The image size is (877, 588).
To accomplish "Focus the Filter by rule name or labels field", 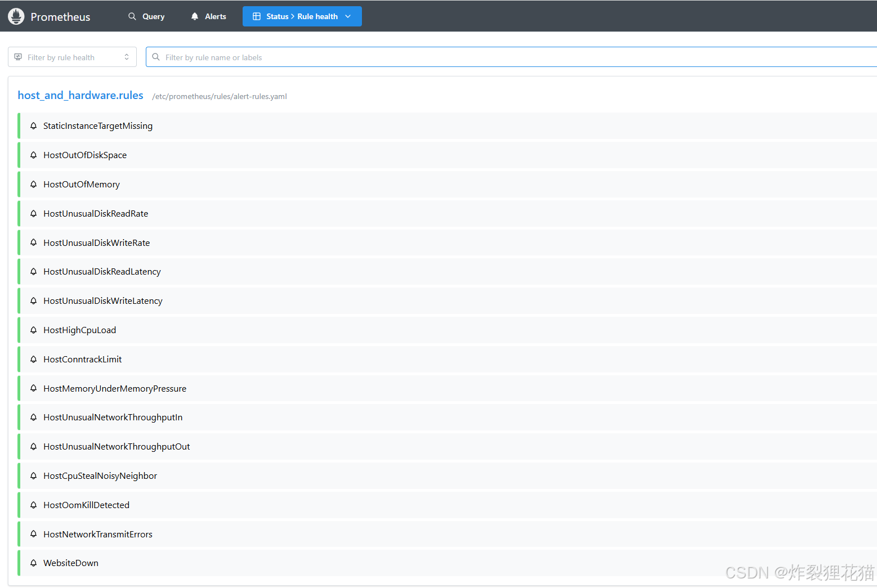I will (511, 57).
